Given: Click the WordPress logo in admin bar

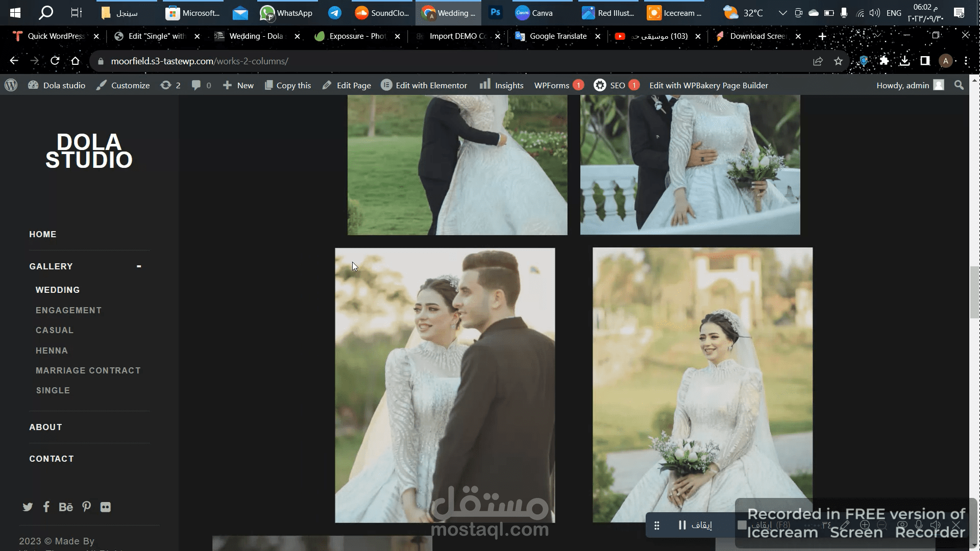Looking at the screenshot, I should 11,85.
